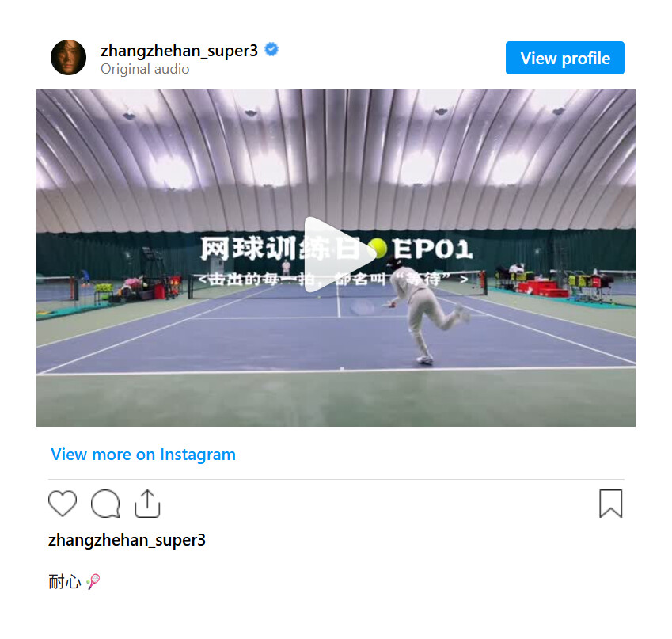Viewport: 672px width, 639px height.
Task: Open comments via the speech bubble icon
Action: pos(105,503)
